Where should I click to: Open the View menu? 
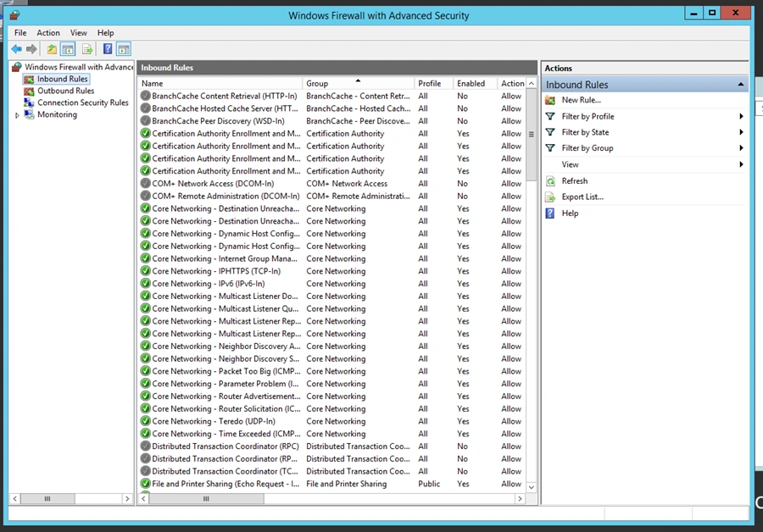(x=78, y=32)
